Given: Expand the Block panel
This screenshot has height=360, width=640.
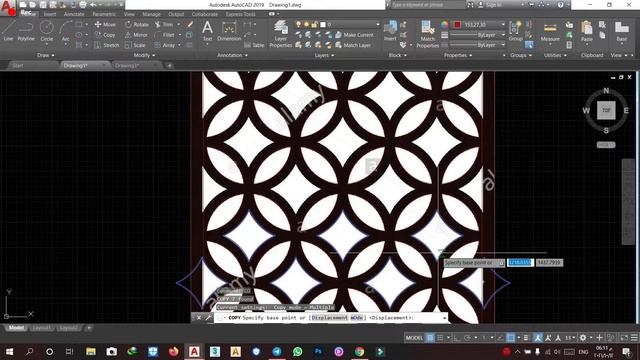Looking at the screenshot, I should [398, 55].
